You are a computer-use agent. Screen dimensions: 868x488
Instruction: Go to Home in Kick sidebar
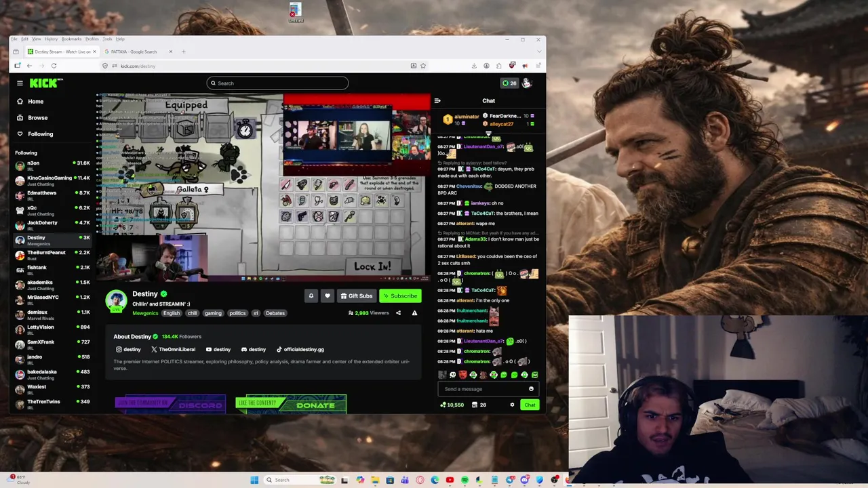[35, 102]
